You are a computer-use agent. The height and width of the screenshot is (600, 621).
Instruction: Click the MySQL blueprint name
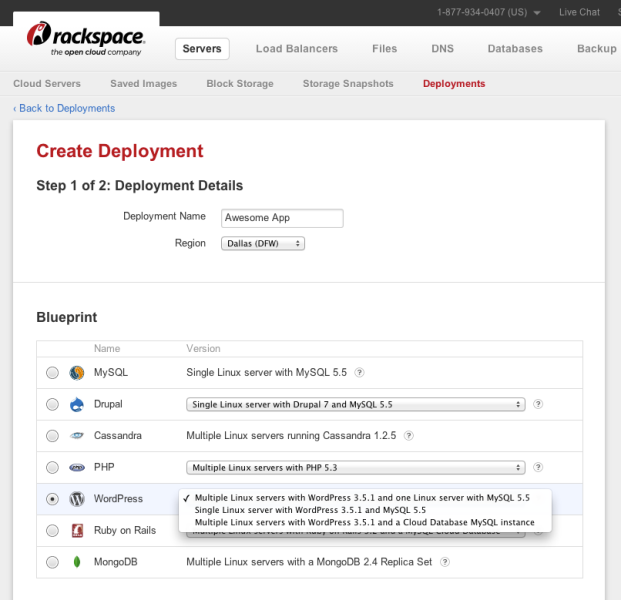[x=110, y=373]
